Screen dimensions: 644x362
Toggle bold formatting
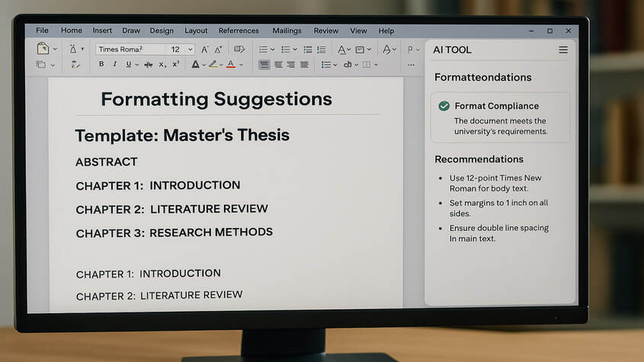101,65
